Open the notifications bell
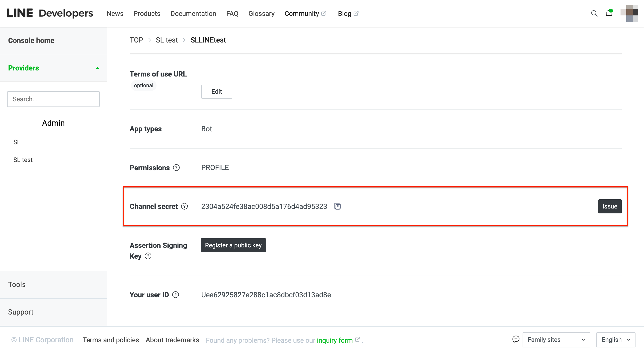Viewport: 644px width, 353px height. click(609, 13)
